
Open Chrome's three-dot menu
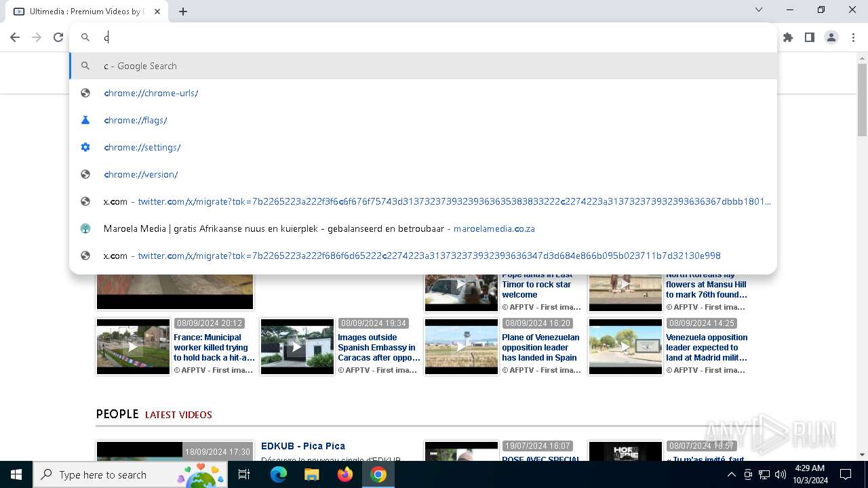853,37
